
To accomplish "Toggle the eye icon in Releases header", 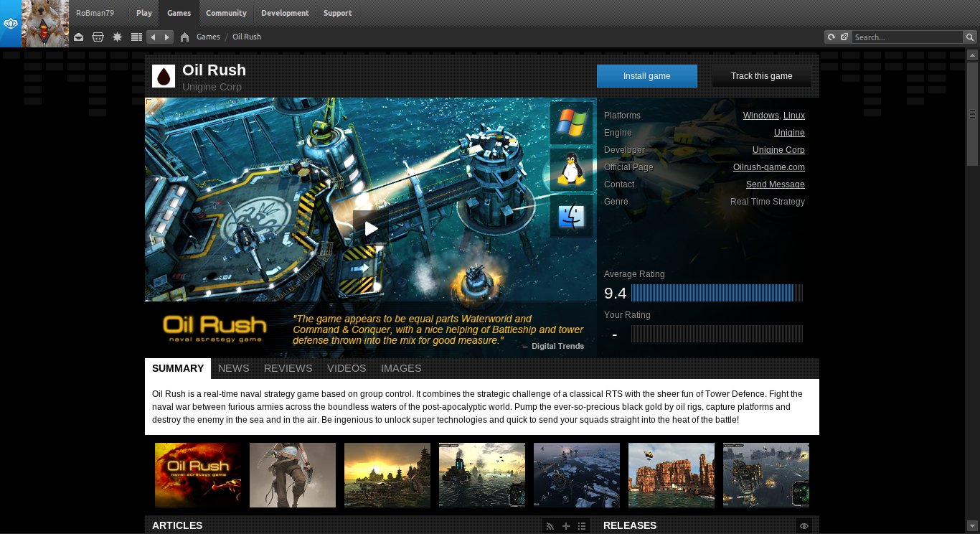I will pos(804,526).
